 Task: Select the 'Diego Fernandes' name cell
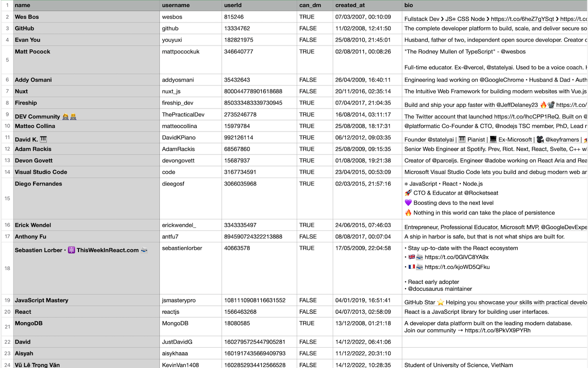click(x=86, y=199)
